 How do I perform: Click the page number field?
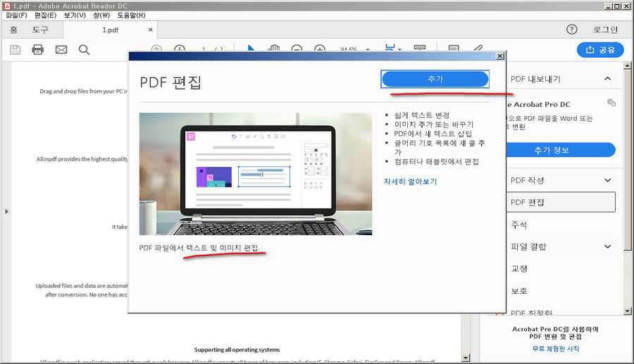point(204,49)
